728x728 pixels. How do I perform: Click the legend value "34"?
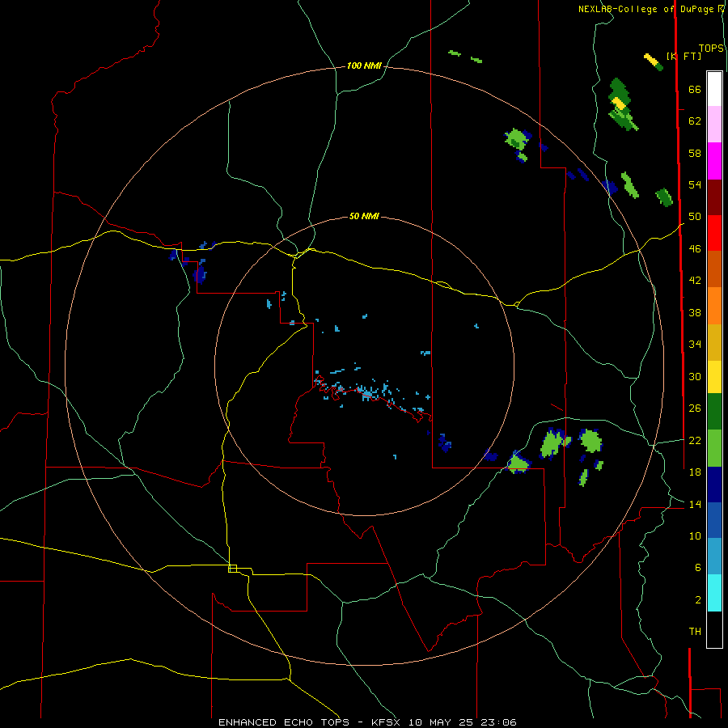[x=695, y=345]
